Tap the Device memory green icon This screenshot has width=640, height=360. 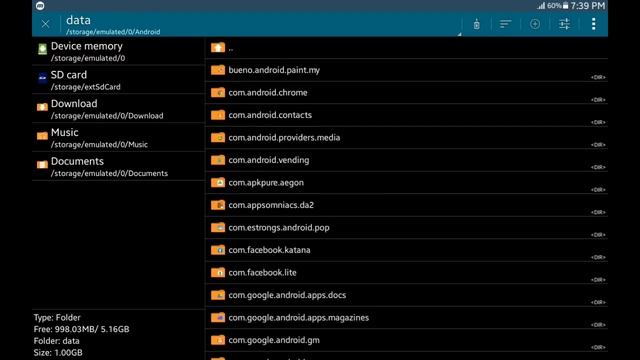42,49
